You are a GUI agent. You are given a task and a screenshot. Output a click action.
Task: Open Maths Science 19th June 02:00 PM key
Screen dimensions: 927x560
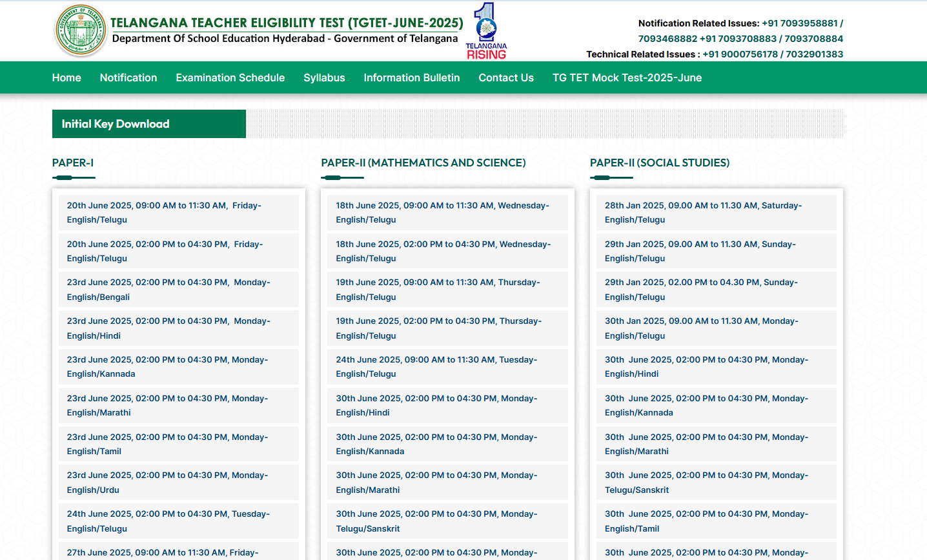[447, 328]
